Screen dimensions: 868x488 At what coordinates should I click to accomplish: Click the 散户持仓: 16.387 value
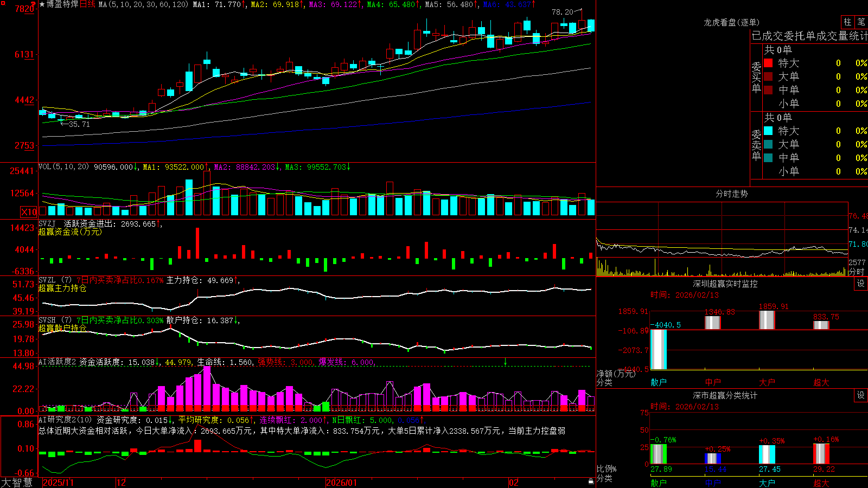pos(200,320)
